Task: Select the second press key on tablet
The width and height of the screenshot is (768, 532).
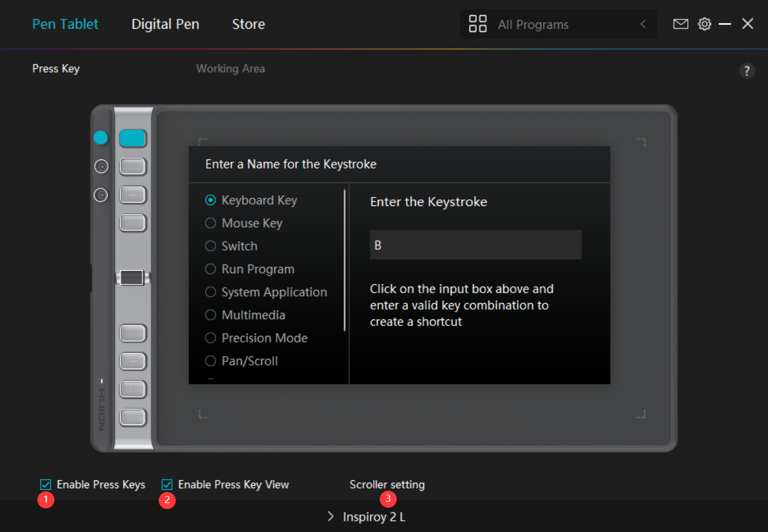Action: click(x=132, y=167)
